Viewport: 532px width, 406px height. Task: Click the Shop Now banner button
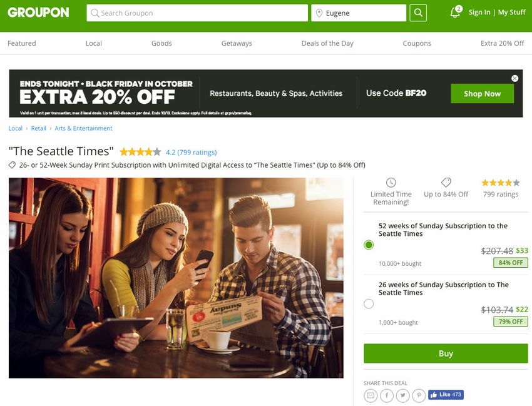pyautogui.click(x=482, y=94)
